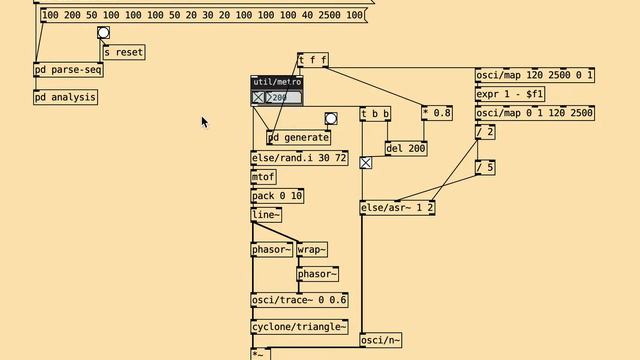Open the pd analysis subpatch object
Screen dimensions: 640x360
65,97
